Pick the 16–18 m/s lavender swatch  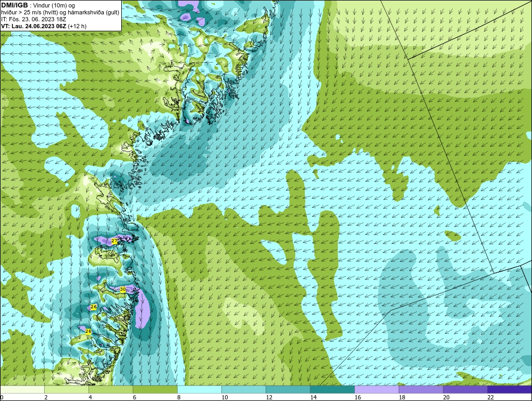tap(377, 389)
